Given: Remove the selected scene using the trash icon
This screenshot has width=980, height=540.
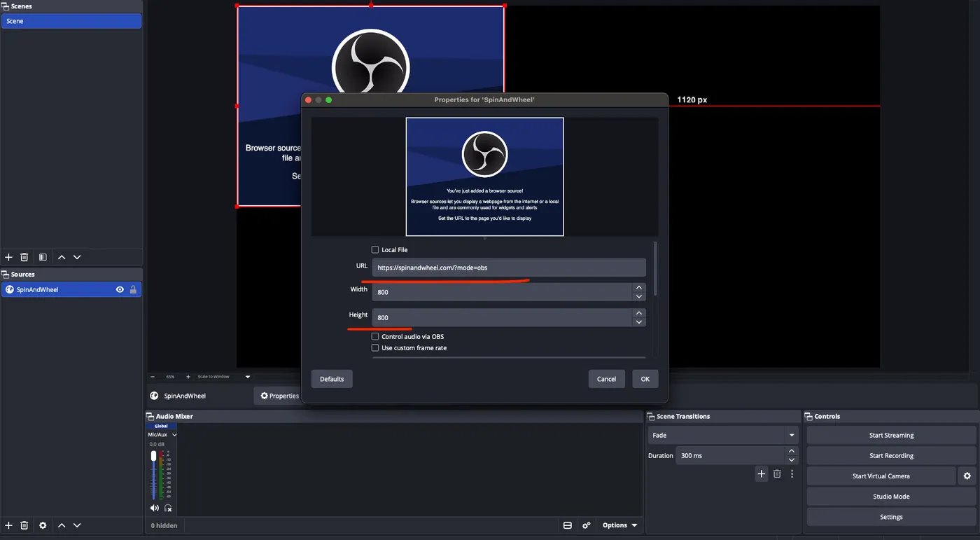Looking at the screenshot, I should (x=24, y=257).
